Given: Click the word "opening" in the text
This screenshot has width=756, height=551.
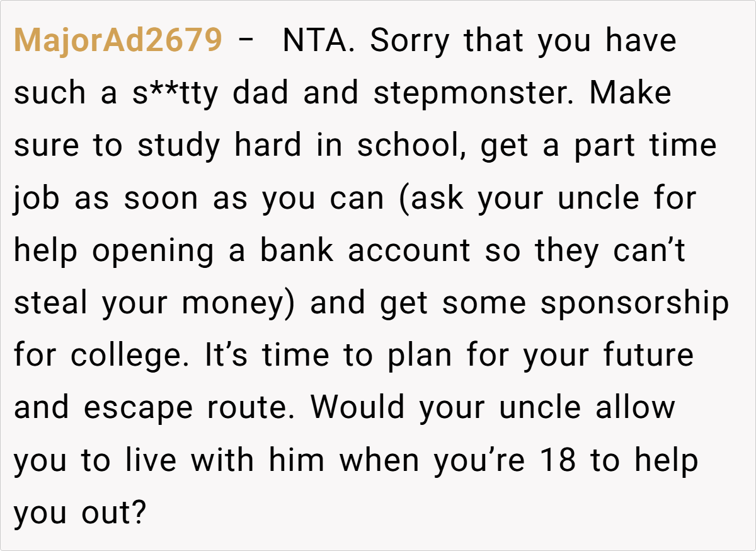Looking at the screenshot, I should pos(153,251).
